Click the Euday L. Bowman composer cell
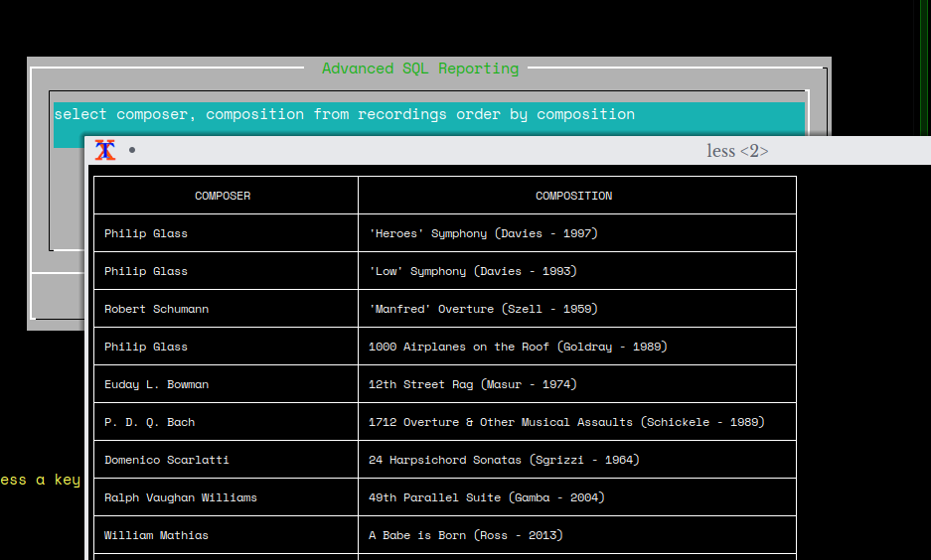Screen dimensions: 931x560 click(156, 384)
